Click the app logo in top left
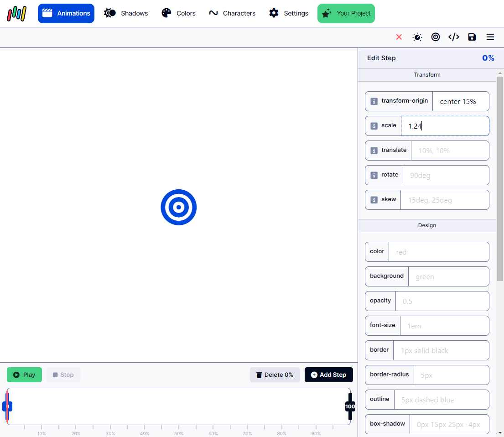Viewport: 504px width, 437px height. (x=17, y=13)
